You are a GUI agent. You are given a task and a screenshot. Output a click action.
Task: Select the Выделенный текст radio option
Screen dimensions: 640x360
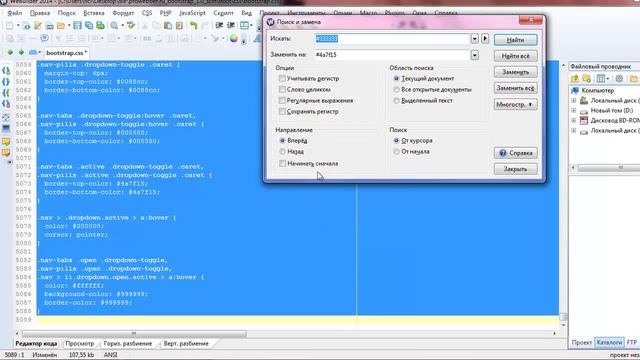coord(396,100)
